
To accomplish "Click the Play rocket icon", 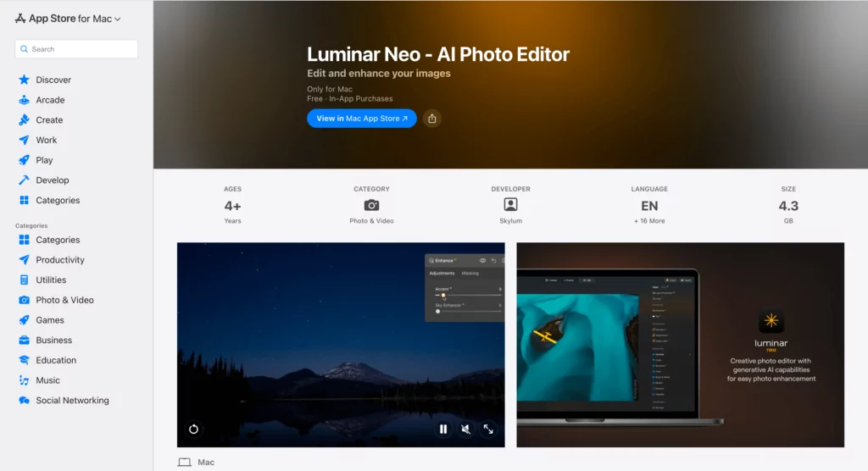I will point(24,160).
